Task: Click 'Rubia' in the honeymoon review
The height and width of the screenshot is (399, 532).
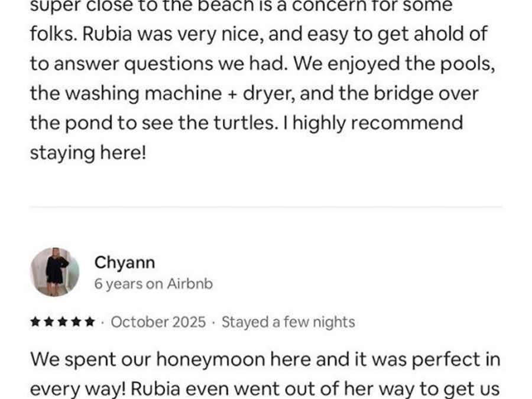Action: [x=153, y=389]
